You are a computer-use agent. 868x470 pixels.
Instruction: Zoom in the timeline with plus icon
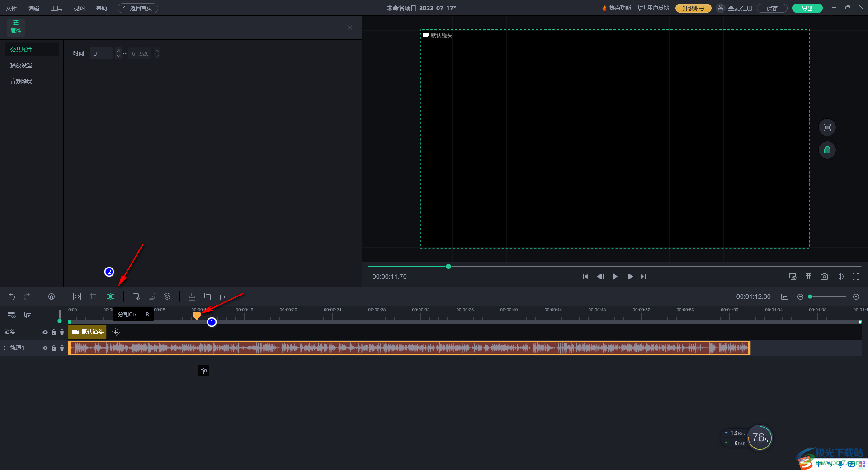[856, 296]
